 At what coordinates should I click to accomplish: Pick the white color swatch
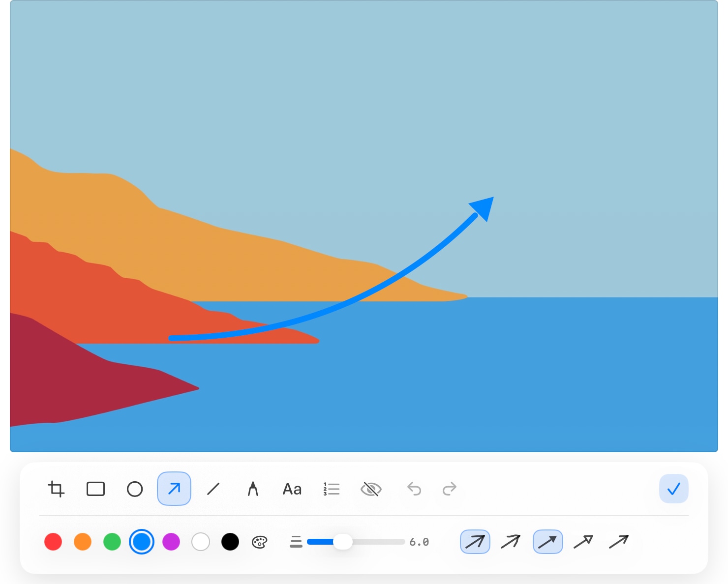click(201, 542)
